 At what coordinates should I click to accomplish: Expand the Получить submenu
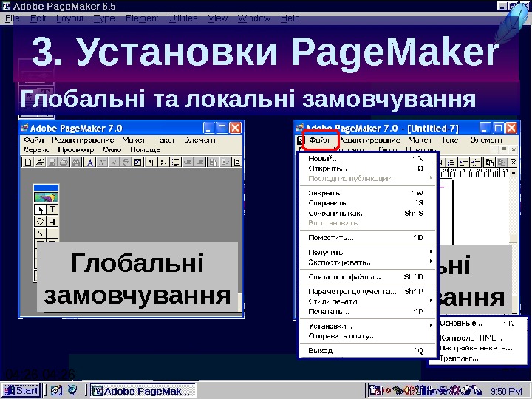tap(367, 252)
